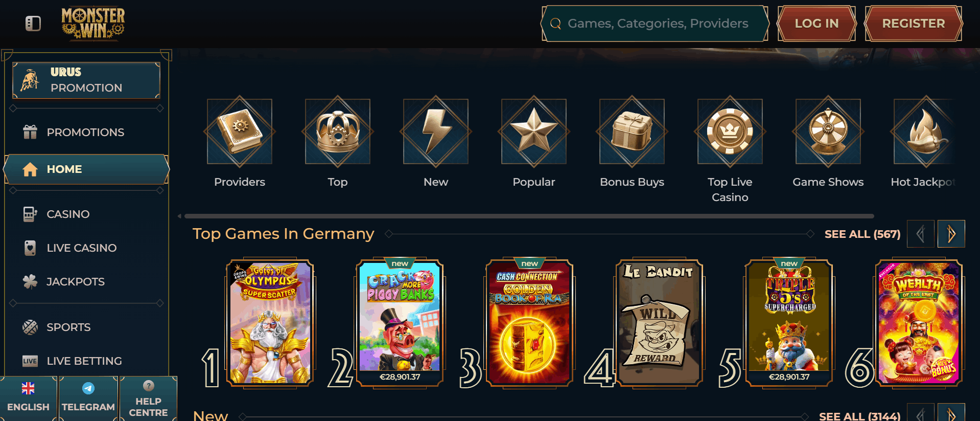
Task: Click the LOG IN button
Action: click(816, 24)
